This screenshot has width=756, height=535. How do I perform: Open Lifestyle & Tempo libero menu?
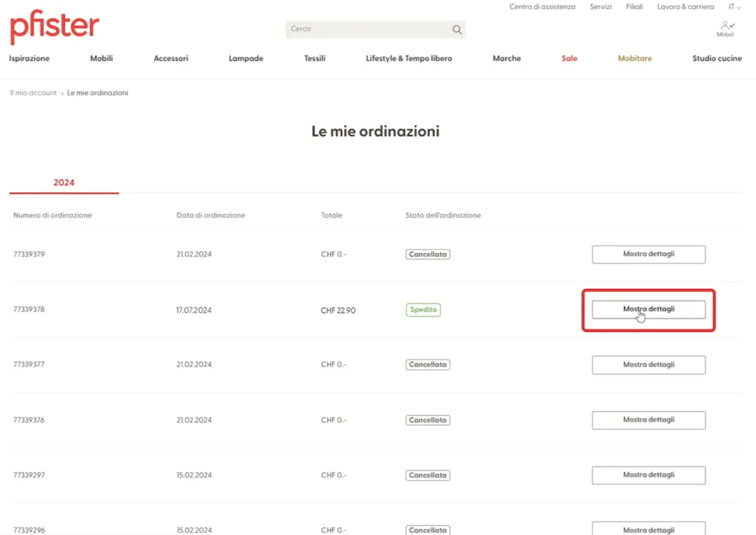[x=409, y=59]
